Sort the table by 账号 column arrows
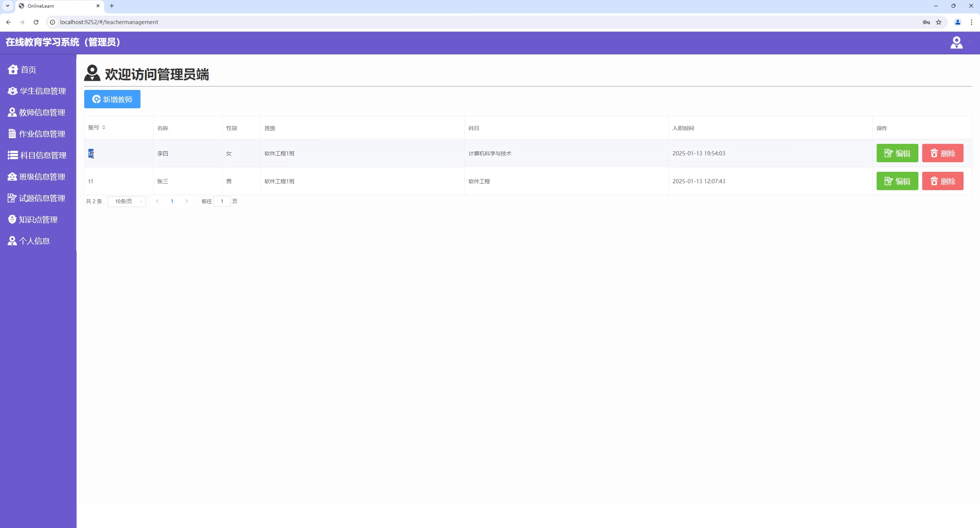Viewport: 980px width, 528px height. tap(104, 128)
